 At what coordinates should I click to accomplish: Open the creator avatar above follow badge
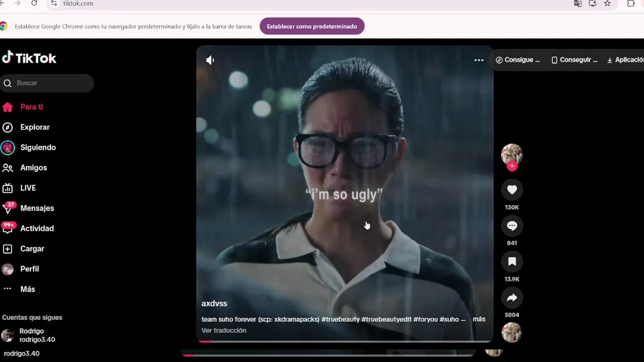click(512, 154)
